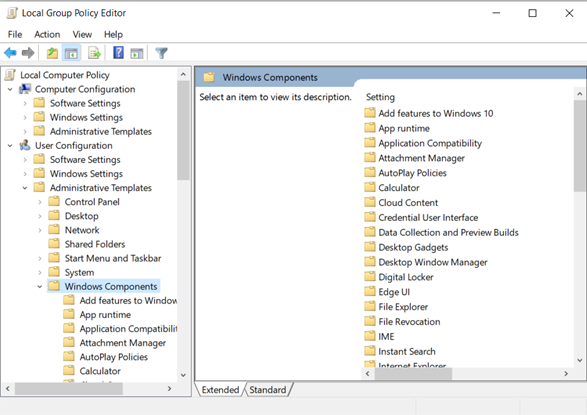
Task: Click folder icon beside File Explorer
Action: coord(370,306)
